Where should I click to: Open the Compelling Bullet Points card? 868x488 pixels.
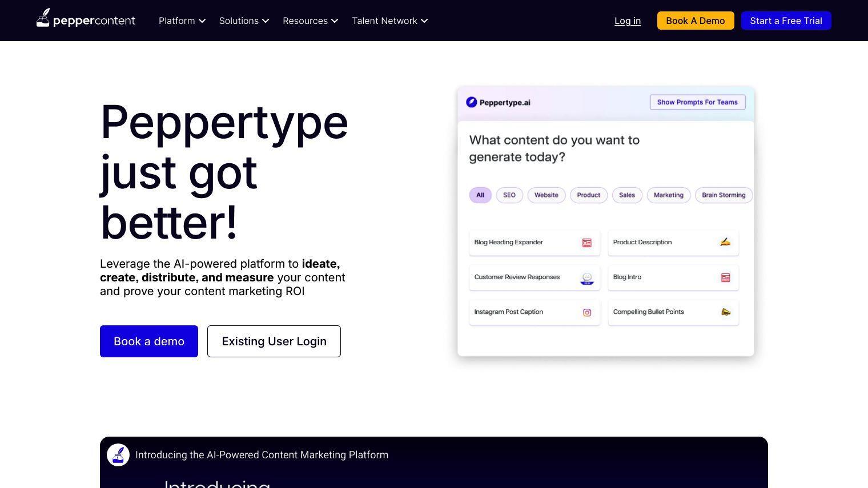coord(673,312)
